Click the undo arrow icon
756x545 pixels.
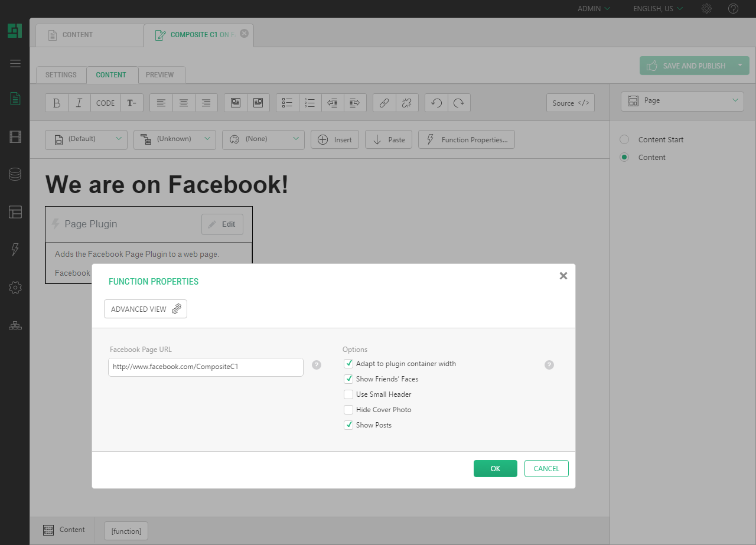[436, 103]
